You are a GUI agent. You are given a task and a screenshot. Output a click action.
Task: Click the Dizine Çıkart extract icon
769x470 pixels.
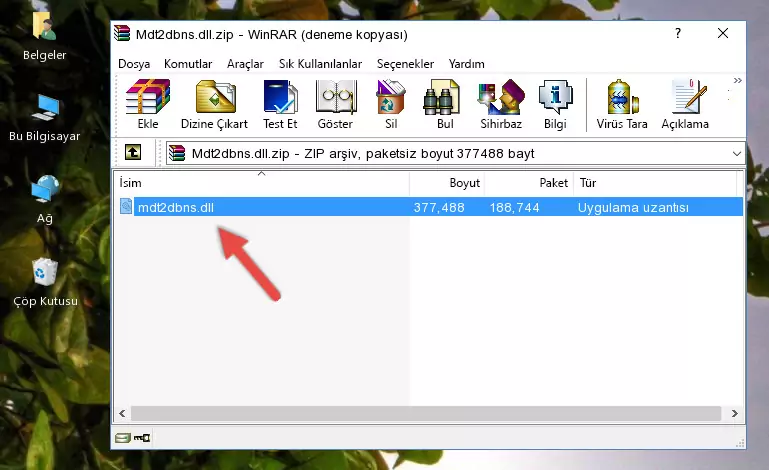(x=214, y=104)
